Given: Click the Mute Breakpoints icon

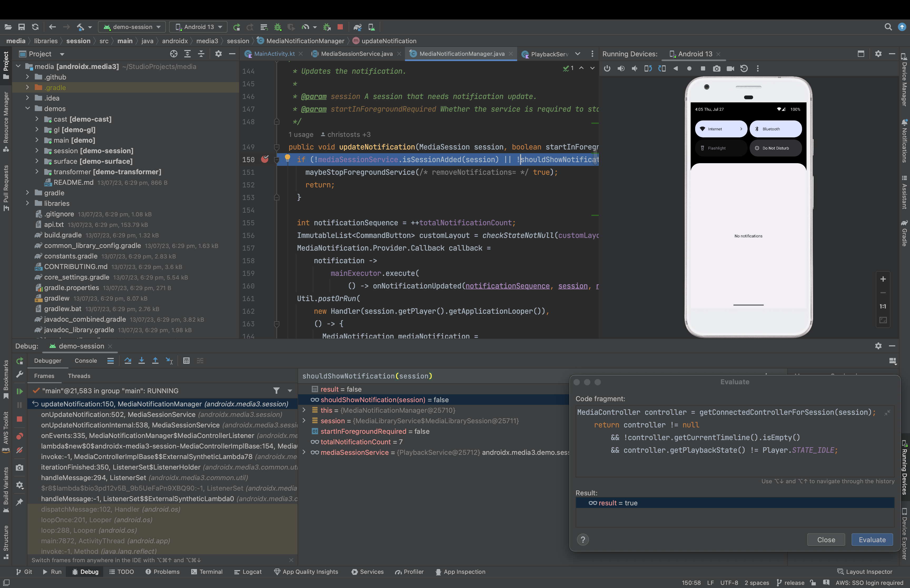Looking at the screenshot, I should (19, 450).
